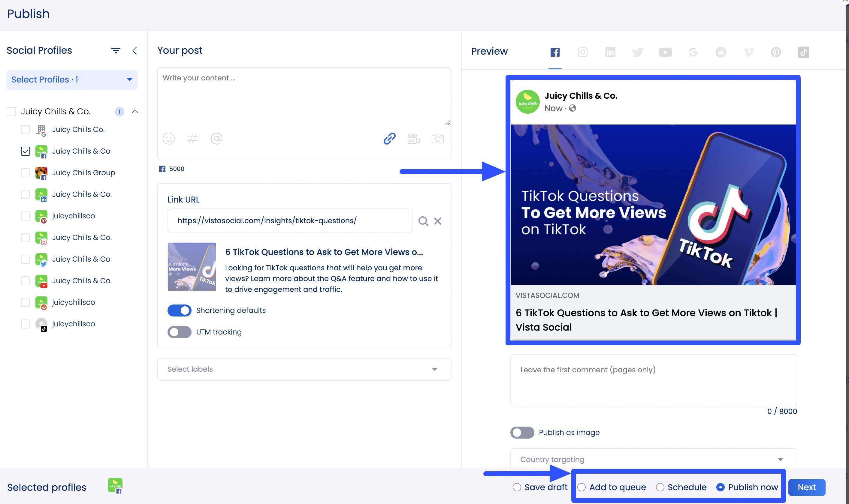Disable the Shortening defaults toggle
The image size is (849, 504).
coord(179,310)
